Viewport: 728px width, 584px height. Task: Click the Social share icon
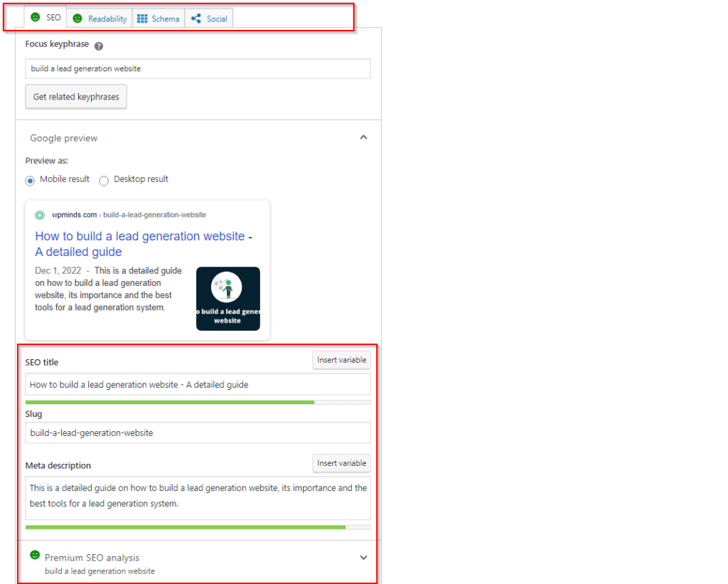pos(196,18)
